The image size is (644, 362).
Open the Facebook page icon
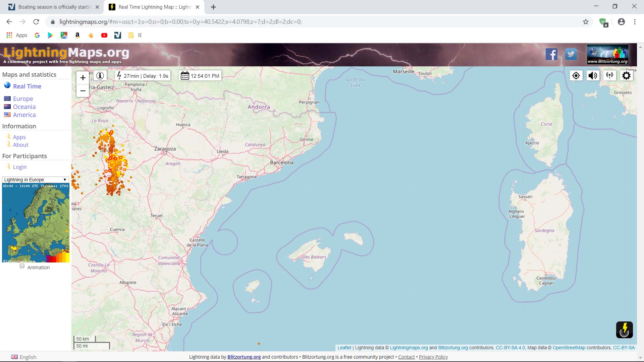(551, 54)
